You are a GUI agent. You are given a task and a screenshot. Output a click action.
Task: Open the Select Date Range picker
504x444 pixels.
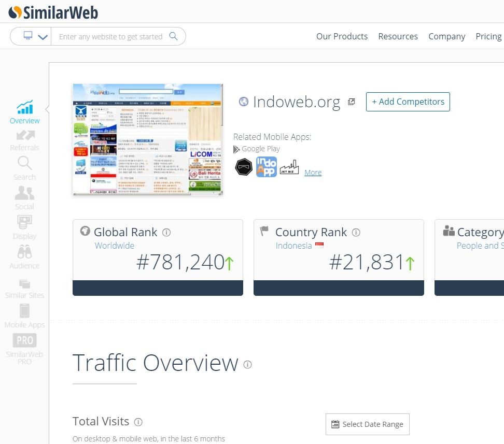367,424
